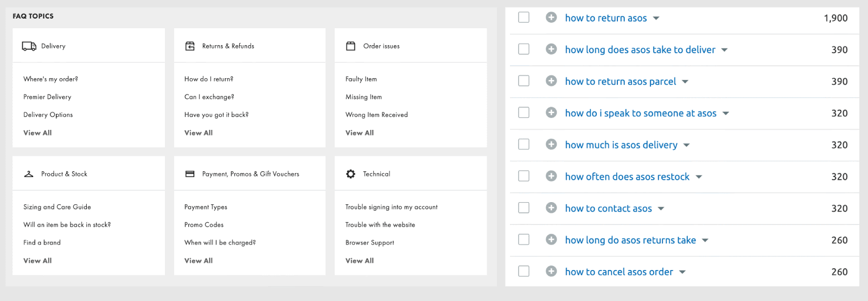Open 'Will an item be back in stock?'
Image resolution: width=868 pixels, height=301 pixels.
(67, 224)
